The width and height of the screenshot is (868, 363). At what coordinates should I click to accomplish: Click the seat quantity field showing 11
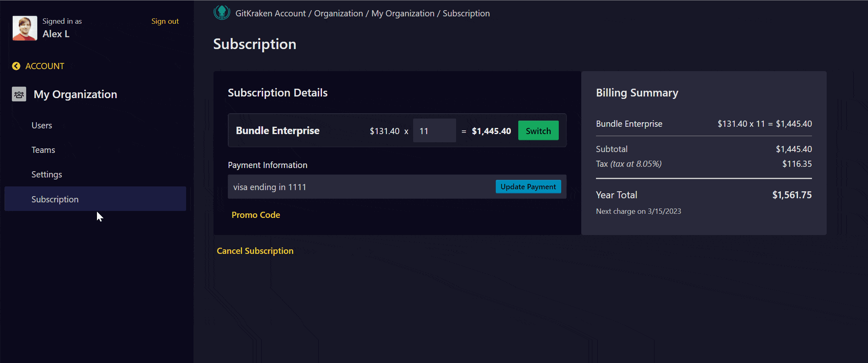(434, 131)
